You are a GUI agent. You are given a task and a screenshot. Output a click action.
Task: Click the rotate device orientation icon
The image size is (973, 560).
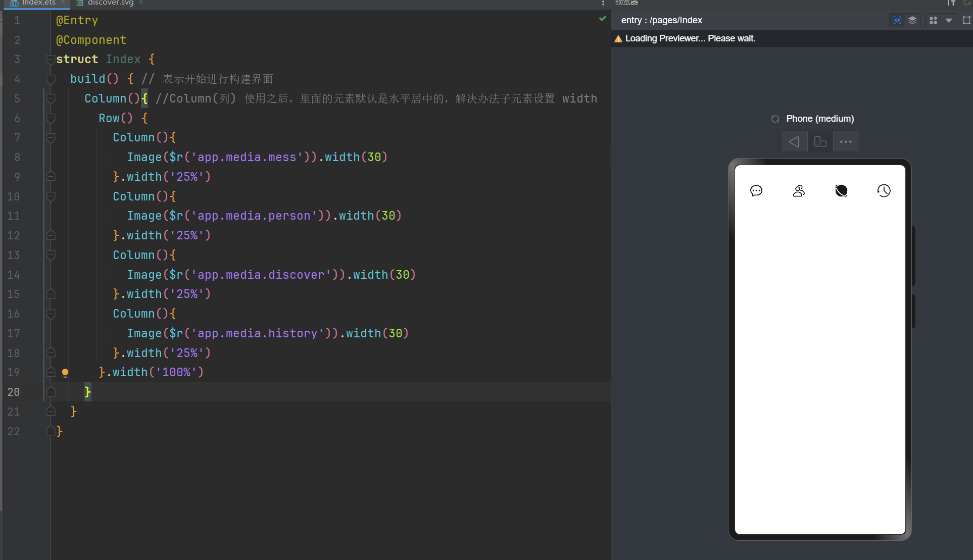tap(820, 142)
